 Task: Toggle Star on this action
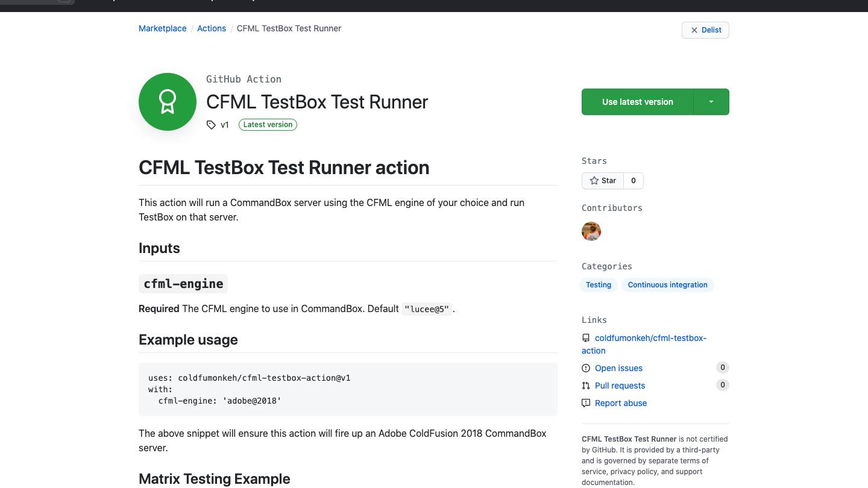(x=603, y=180)
